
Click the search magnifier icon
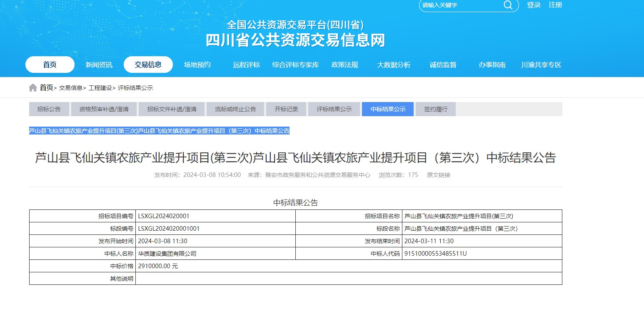pyautogui.click(x=508, y=5)
